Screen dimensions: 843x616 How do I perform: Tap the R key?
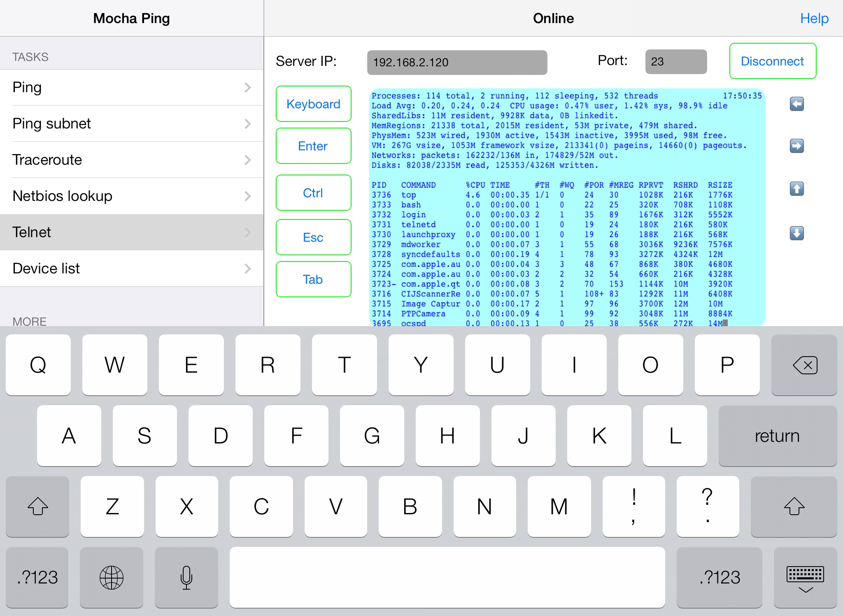click(x=268, y=365)
